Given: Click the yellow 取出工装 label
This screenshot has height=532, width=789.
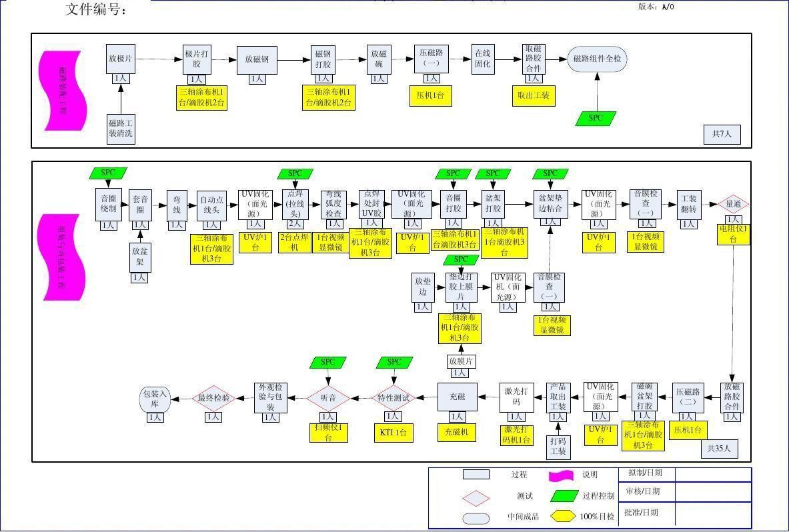Looking at the screenshot, I should [534, 95].
